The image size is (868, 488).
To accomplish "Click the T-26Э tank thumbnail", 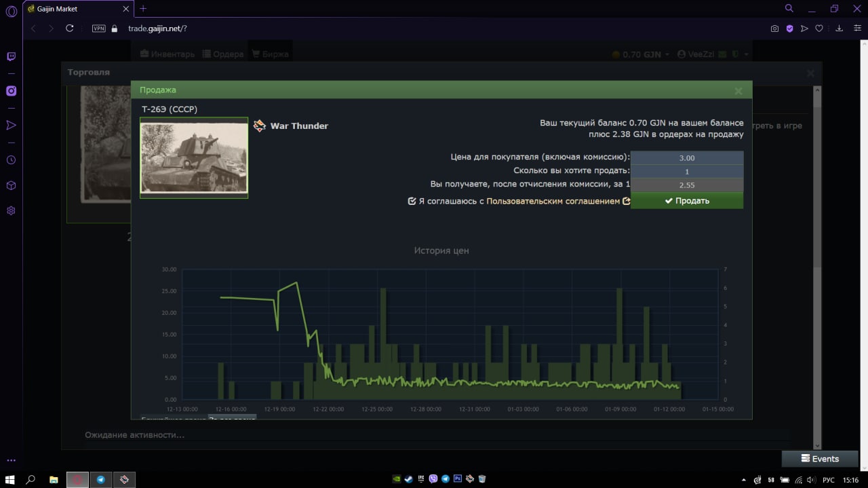I will tap(194, 158).
